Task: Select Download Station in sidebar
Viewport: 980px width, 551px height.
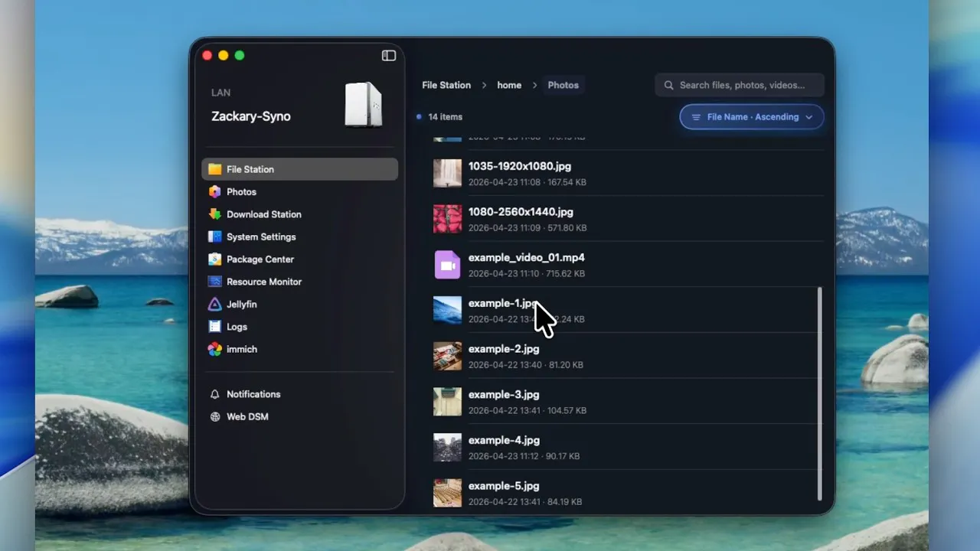Action: (299, 214)
